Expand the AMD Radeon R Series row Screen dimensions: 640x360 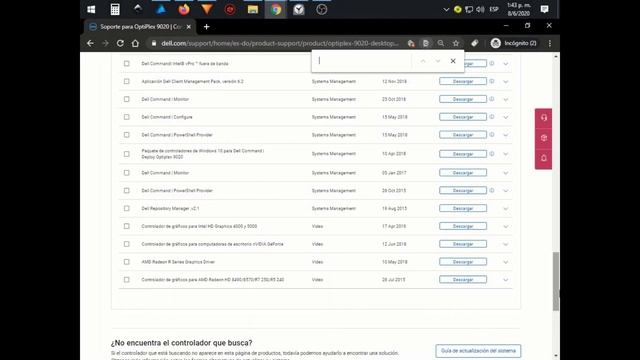click(x=506, y=262)
